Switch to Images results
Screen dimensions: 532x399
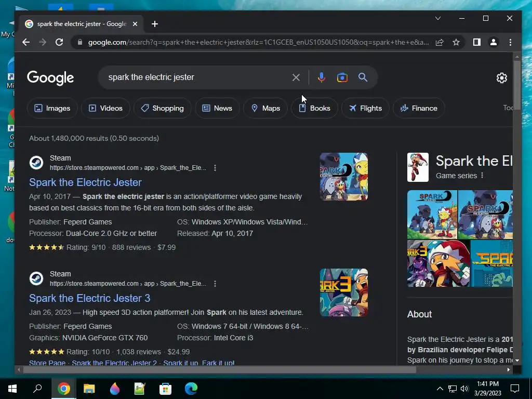[52, 108]
